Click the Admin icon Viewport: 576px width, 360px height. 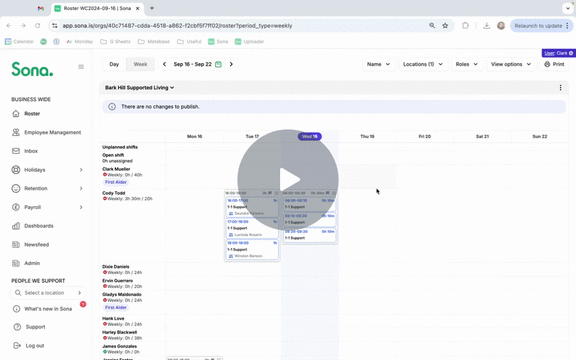point(16,263)
